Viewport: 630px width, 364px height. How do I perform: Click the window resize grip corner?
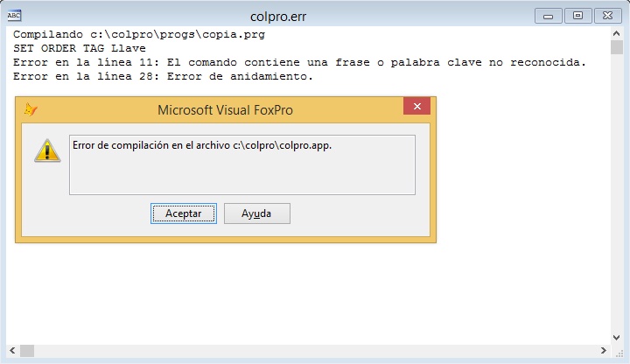(619, 353)
